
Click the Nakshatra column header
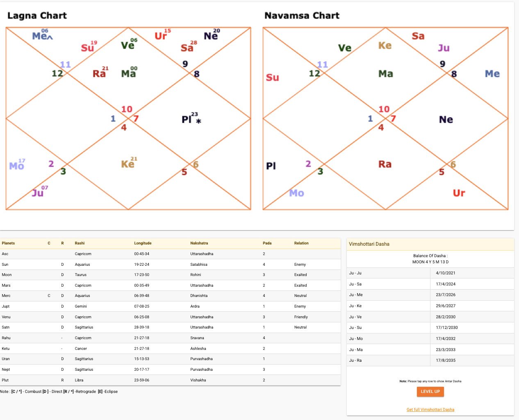tap(199, 243)
